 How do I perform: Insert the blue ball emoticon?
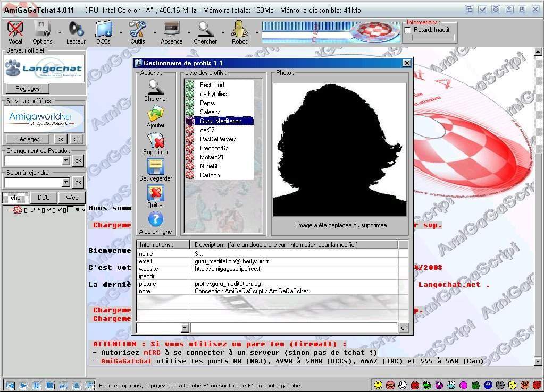point(488,385)
